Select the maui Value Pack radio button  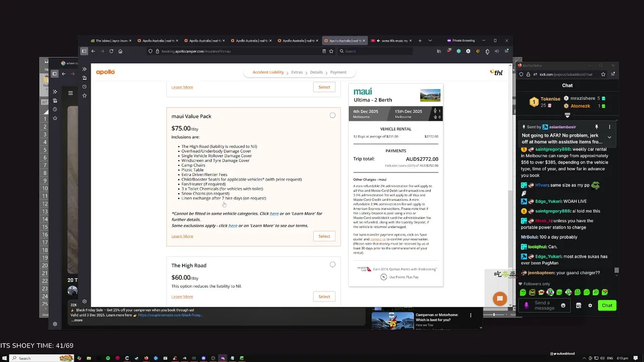tap(333, 115)
